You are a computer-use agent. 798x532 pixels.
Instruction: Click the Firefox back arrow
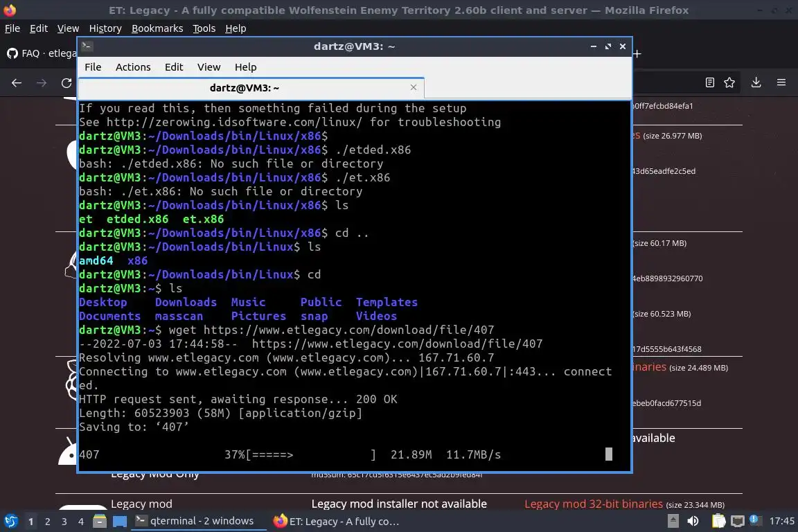coord(17,82)
